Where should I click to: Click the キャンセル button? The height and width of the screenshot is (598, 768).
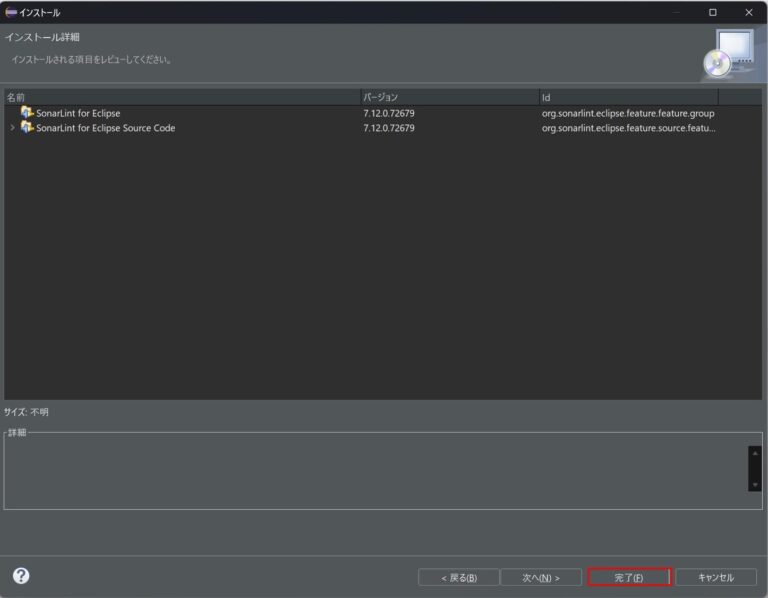click(x=715, y=577)
